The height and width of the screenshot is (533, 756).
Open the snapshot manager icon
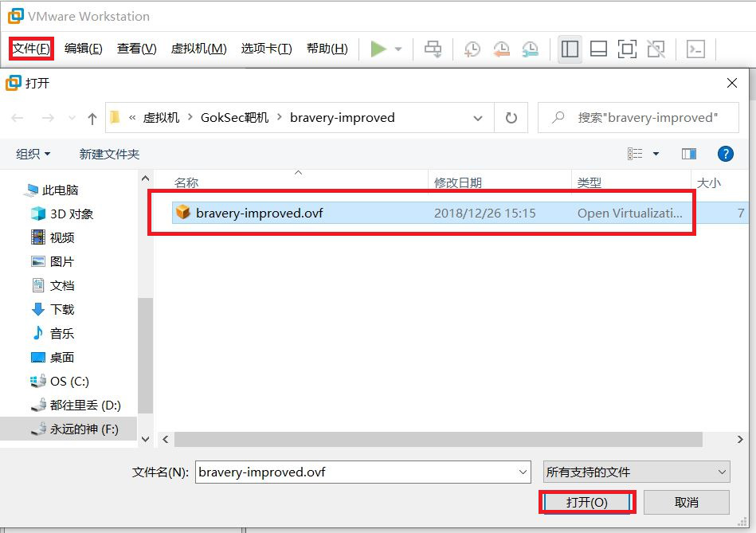[531, 49]
